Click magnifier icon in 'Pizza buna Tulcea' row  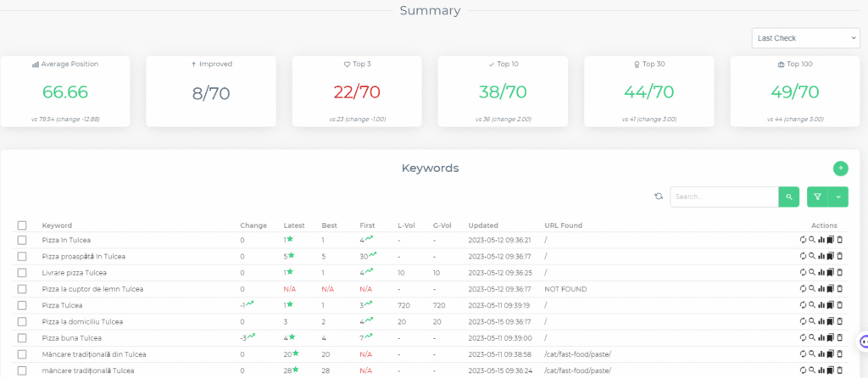coord(812,337)
